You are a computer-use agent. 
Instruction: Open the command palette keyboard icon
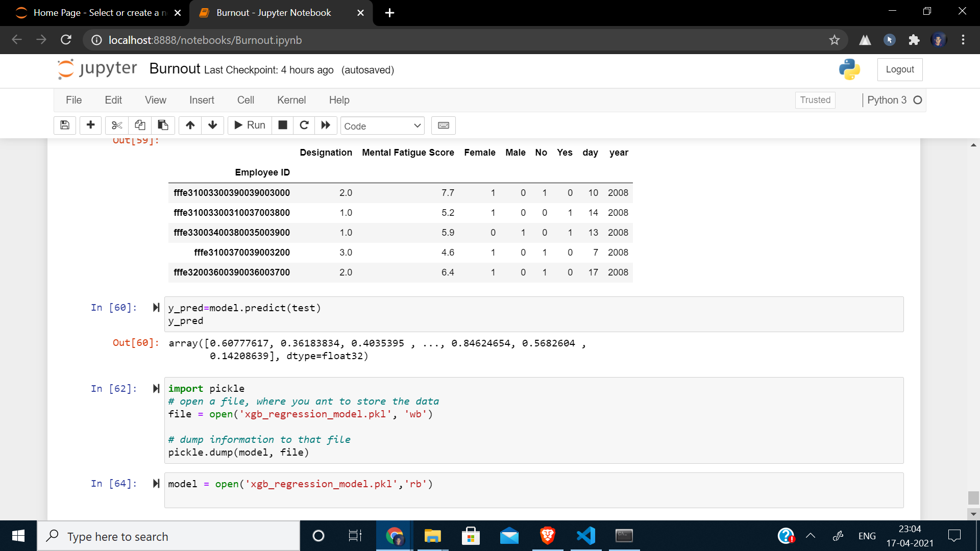click(x=443, y=126)
